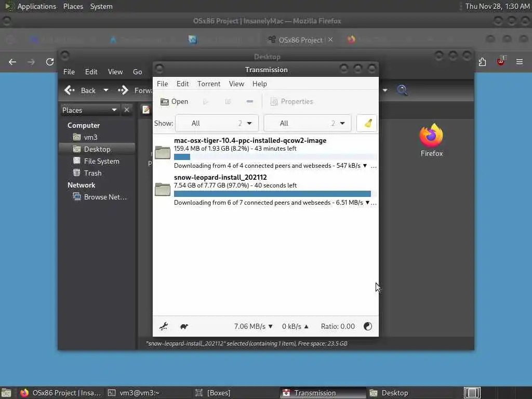Click Back in the file manager toolbar

[80, 90]
